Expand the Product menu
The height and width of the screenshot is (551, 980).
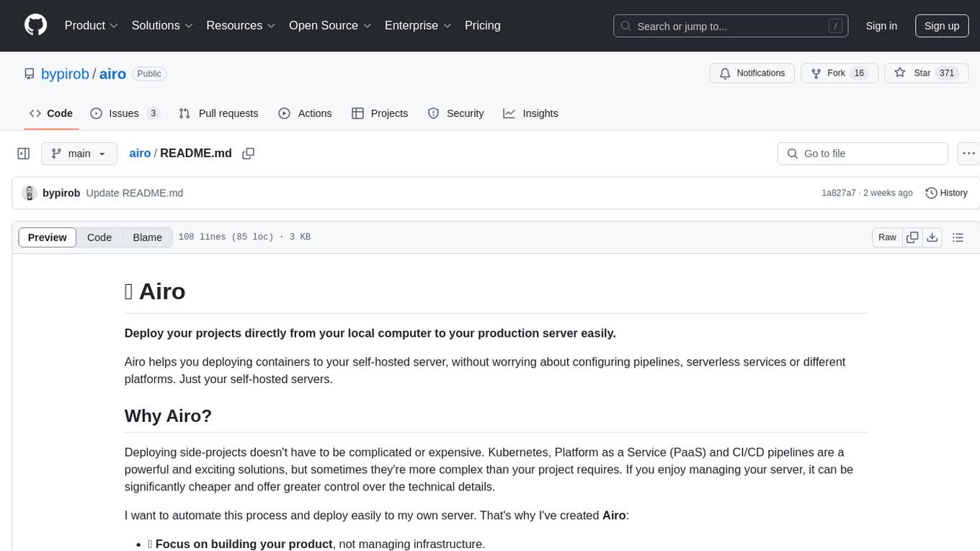coord(92,25)
